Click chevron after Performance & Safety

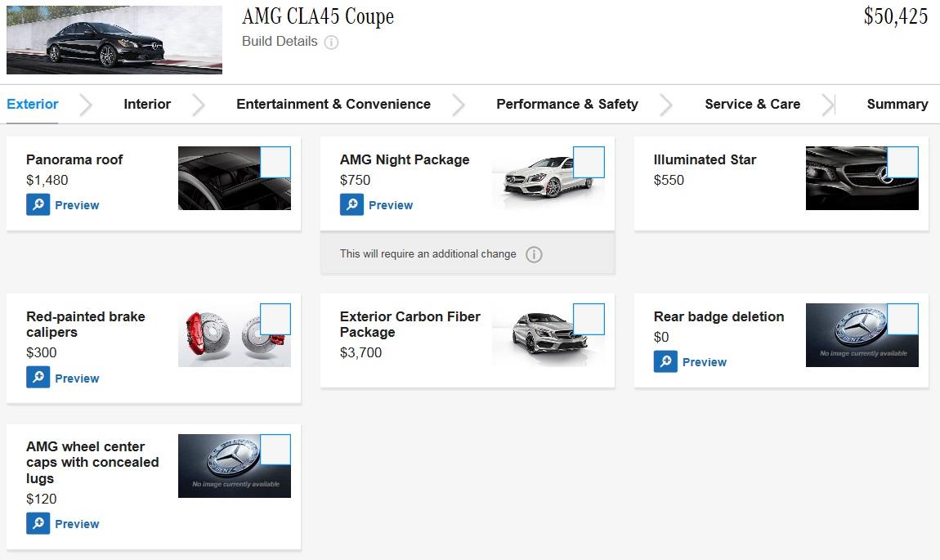click(666, 105)
